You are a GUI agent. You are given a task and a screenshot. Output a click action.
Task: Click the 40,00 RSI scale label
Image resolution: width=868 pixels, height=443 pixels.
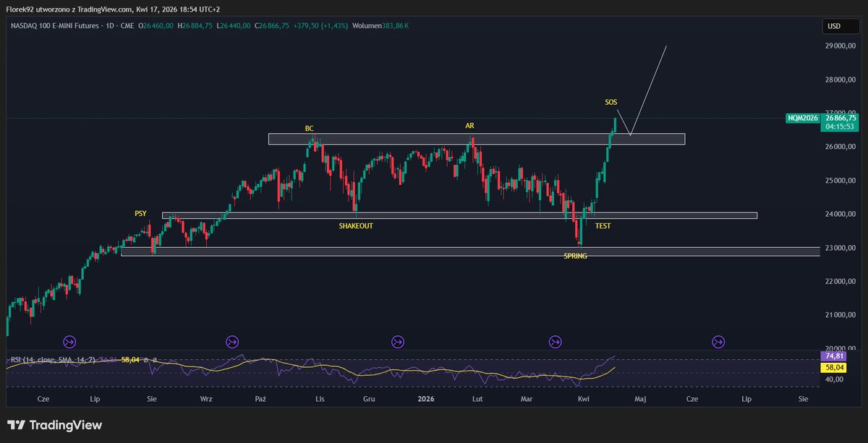(x=834, y=379)
